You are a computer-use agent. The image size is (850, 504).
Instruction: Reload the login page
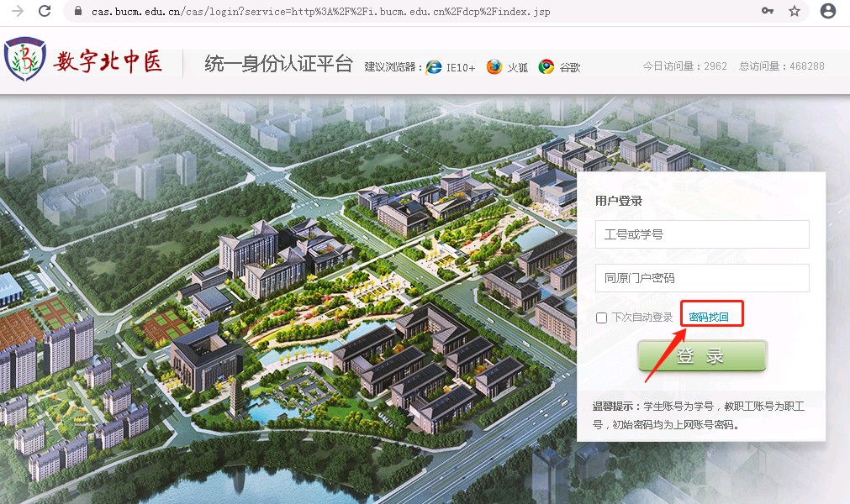(45, 11)
